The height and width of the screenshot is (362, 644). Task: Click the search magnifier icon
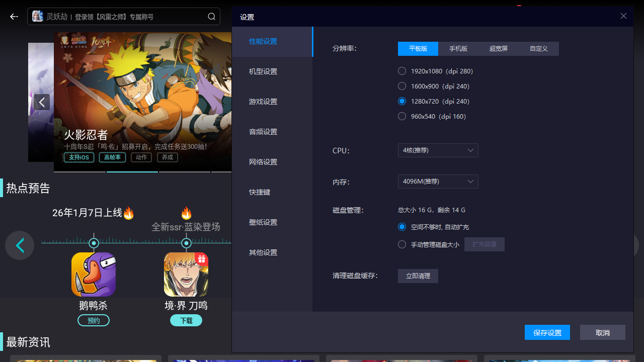pyautogui.click(x=212, y=17)
